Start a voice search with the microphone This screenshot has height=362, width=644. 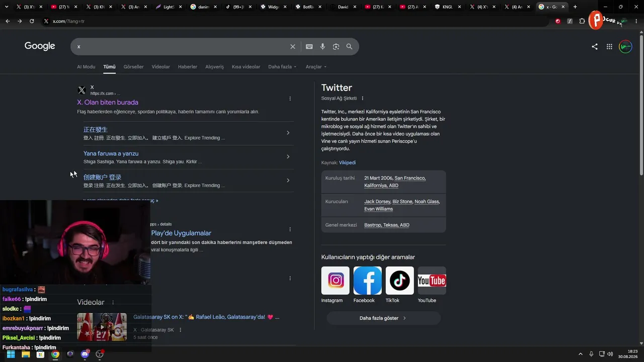323,47
